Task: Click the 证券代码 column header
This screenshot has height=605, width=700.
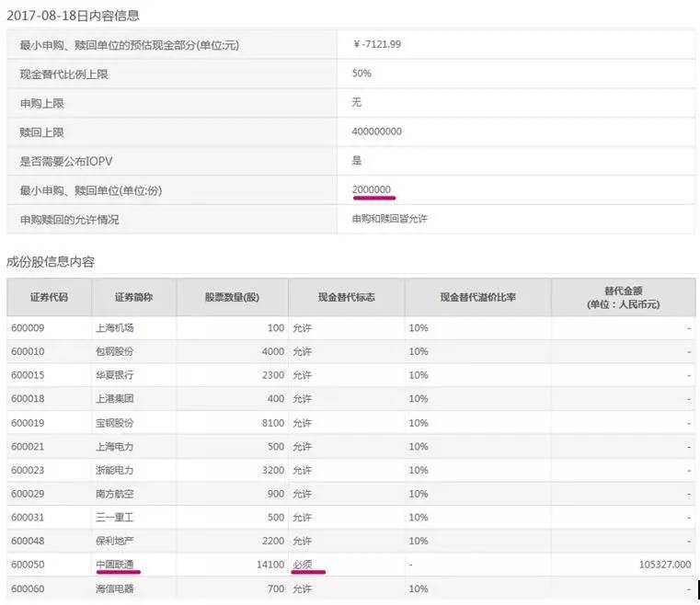Action: (49, 297)
